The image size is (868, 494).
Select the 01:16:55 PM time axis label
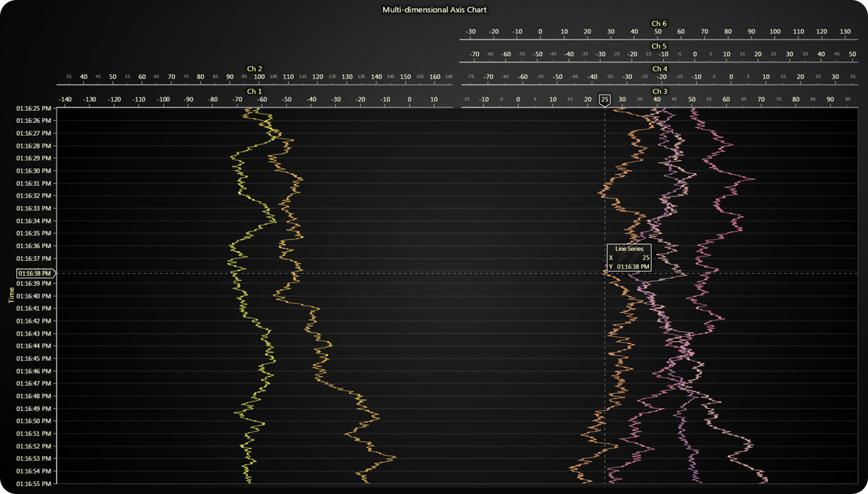coord(33,483)
